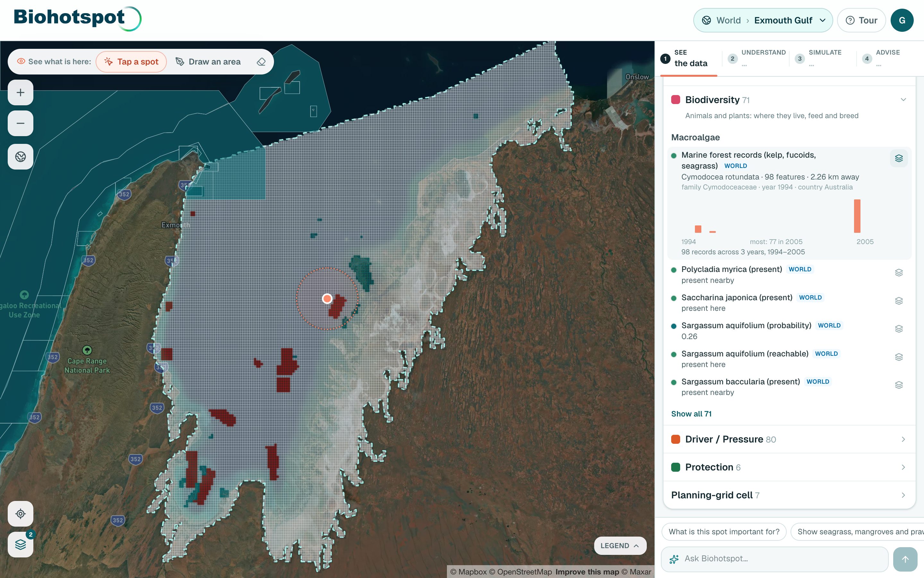Click Show all 71 link
The image size is (924, 578).
coord(691,414)
